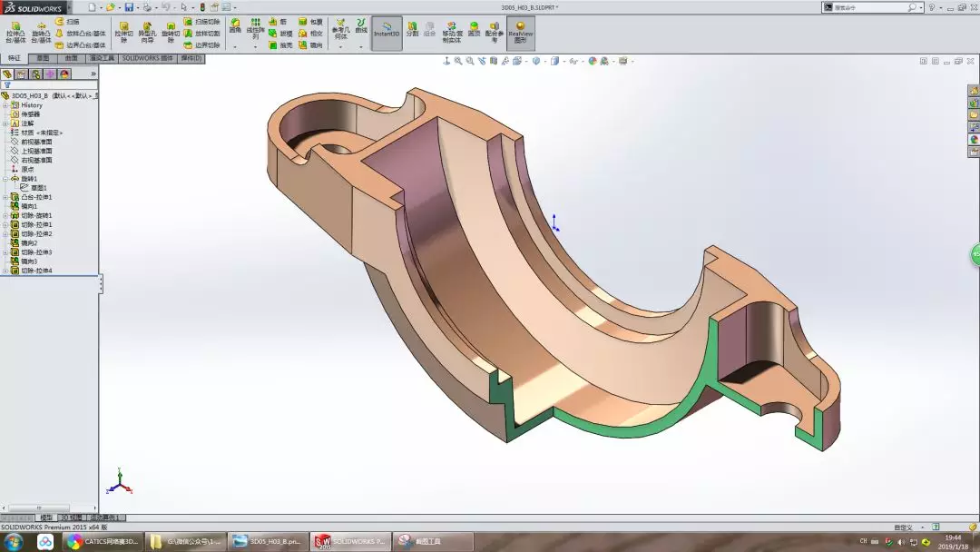This screenshot has width=980, height=552.
Task: Collapse the 旋转1 feature node
Action: click(5, 179)
